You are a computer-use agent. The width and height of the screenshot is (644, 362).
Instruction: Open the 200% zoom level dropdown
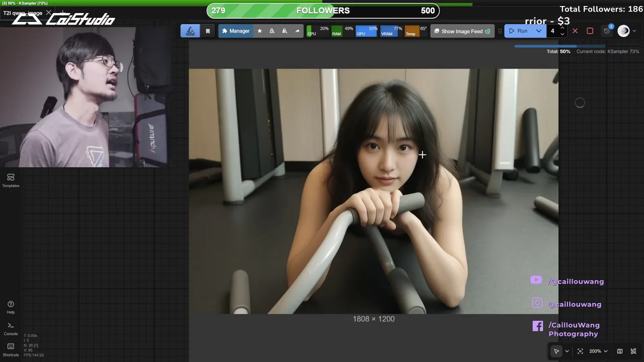[598, 351]
